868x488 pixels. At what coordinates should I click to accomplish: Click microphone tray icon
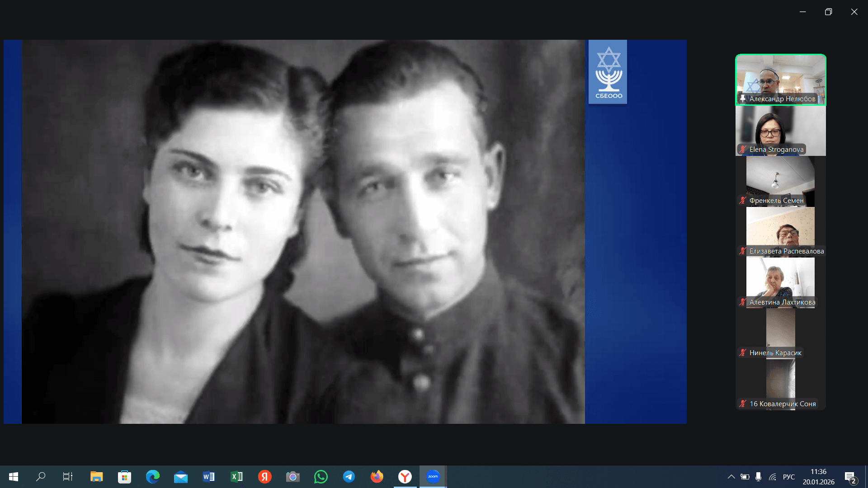tap(759, 477)
